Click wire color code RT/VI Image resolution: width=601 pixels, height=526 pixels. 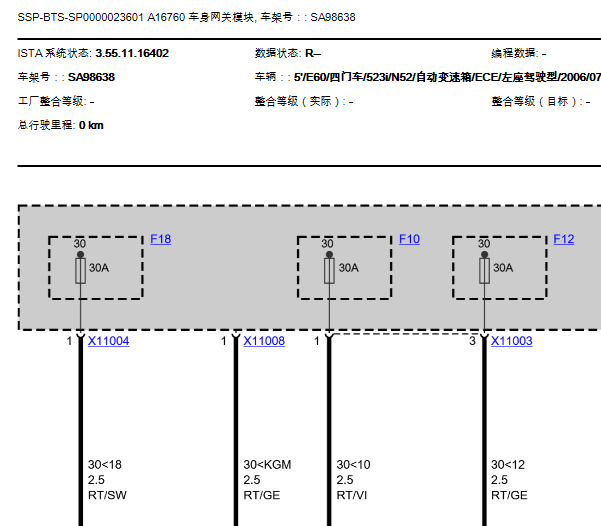coord(351,495)
